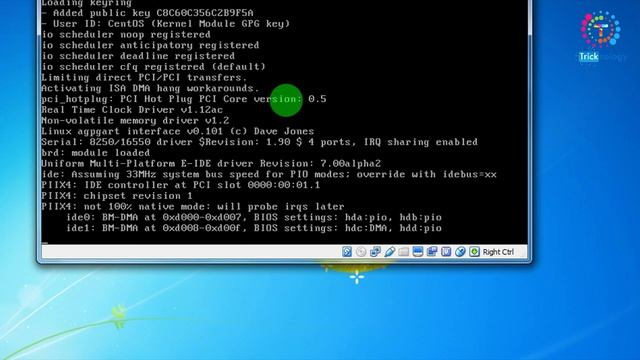Click the 'ide0: BM-DMA at 0xd000-0xd007' line
Image resolution: width=640 pixels, height=360 pixels.
[254, 217]
